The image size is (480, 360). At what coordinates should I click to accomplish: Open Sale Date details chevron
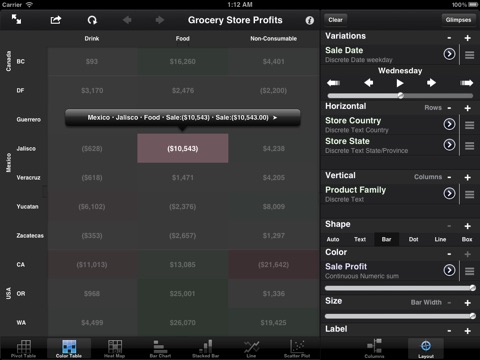pyautogui.click(x=449, y=54)
